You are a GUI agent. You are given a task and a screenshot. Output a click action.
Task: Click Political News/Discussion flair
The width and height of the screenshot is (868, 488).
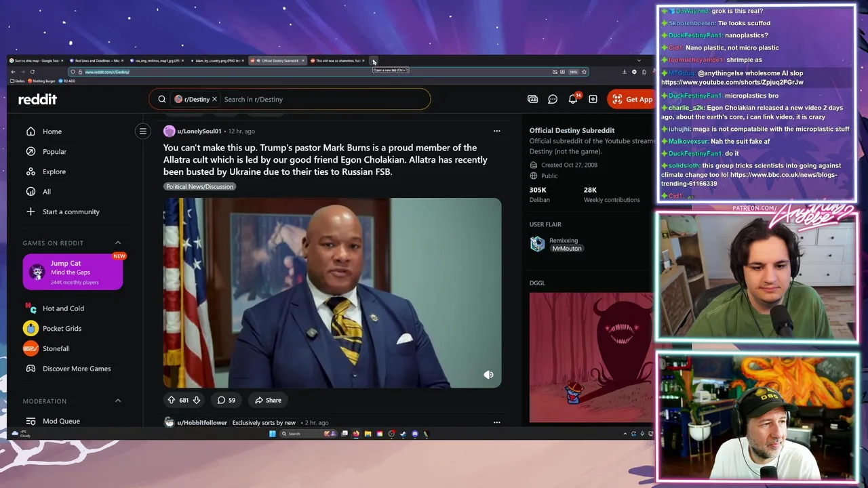coord(199,186)
